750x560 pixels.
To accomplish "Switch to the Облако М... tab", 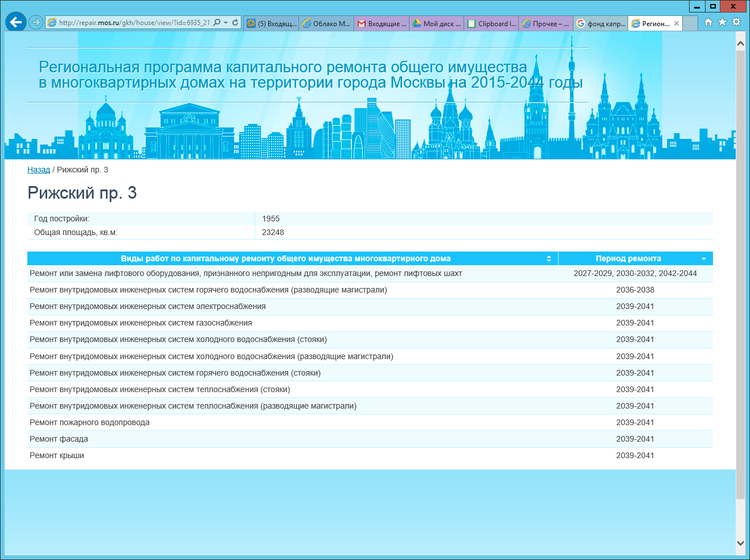I will tap(326, 23).
